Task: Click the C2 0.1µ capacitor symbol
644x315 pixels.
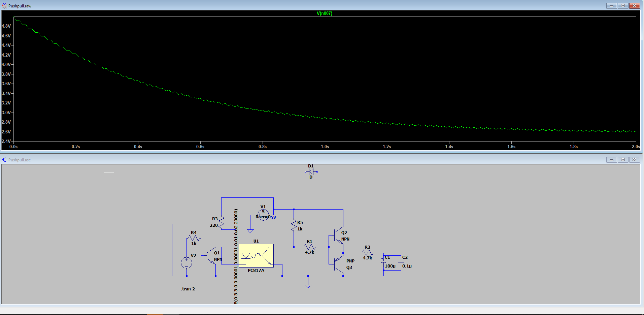Action: click(401, 261)
